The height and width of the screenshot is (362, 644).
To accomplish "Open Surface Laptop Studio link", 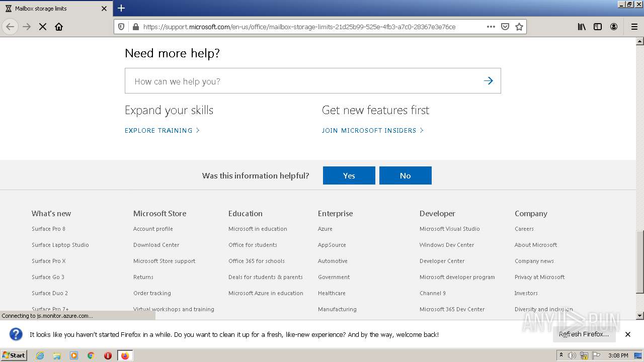I will (60, 245).
